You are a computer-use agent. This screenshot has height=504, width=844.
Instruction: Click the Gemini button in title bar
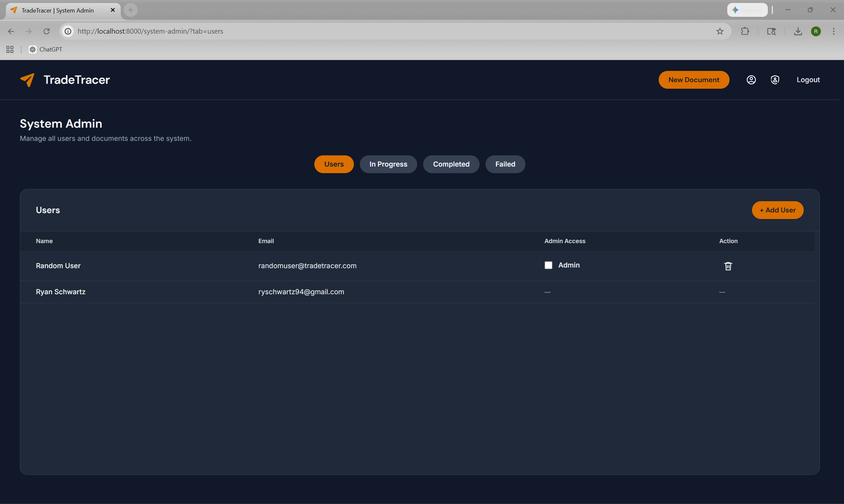(x=747, y=10)
